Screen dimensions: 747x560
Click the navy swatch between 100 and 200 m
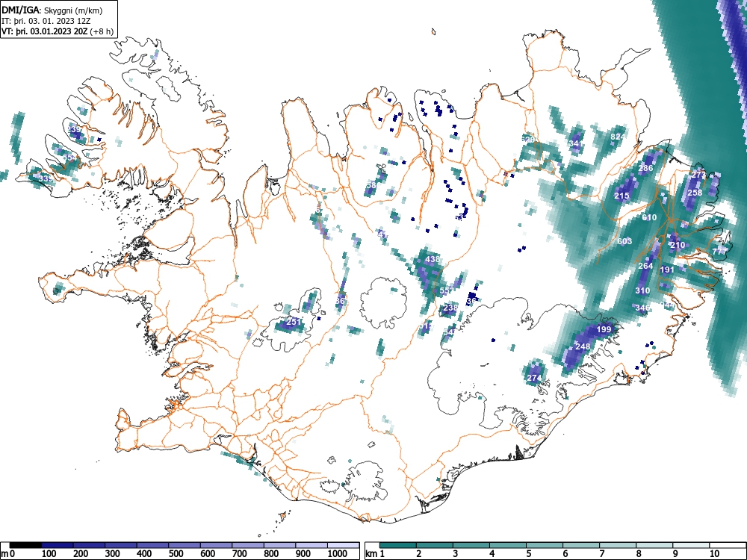point(58,545)
